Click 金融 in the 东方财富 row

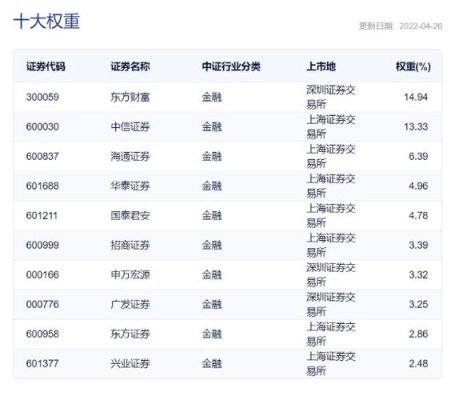point(212,97)
